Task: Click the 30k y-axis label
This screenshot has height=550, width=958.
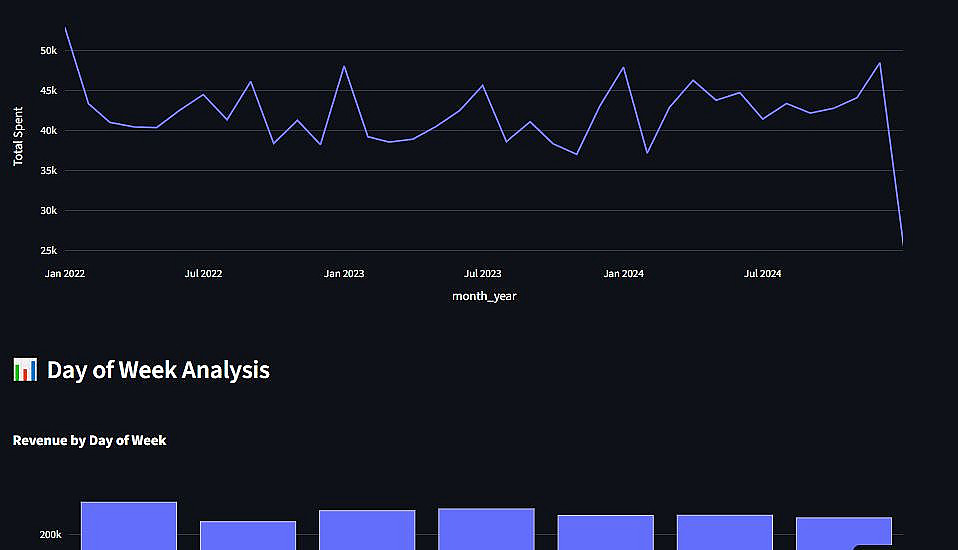Action: (49, 210)
